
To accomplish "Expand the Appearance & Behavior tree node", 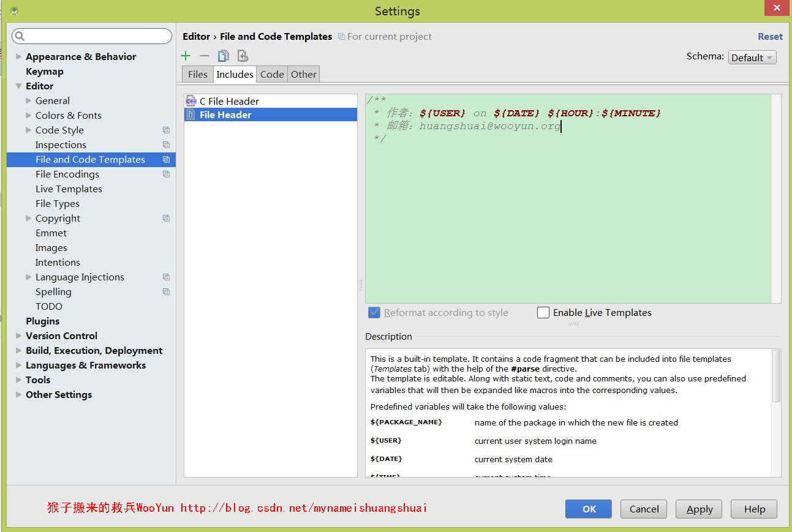I will [19, 56].
